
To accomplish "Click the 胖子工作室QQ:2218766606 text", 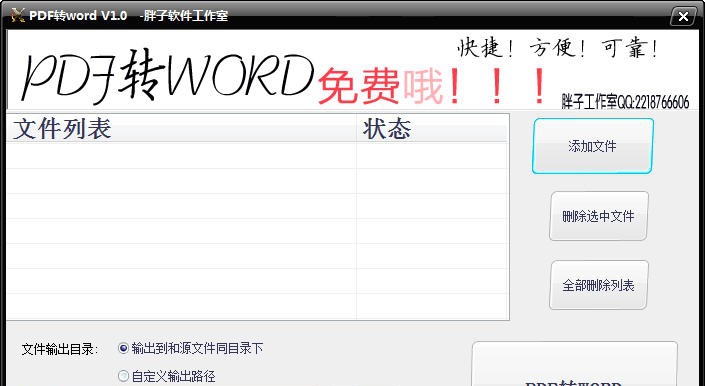I will tap(625, 102).
